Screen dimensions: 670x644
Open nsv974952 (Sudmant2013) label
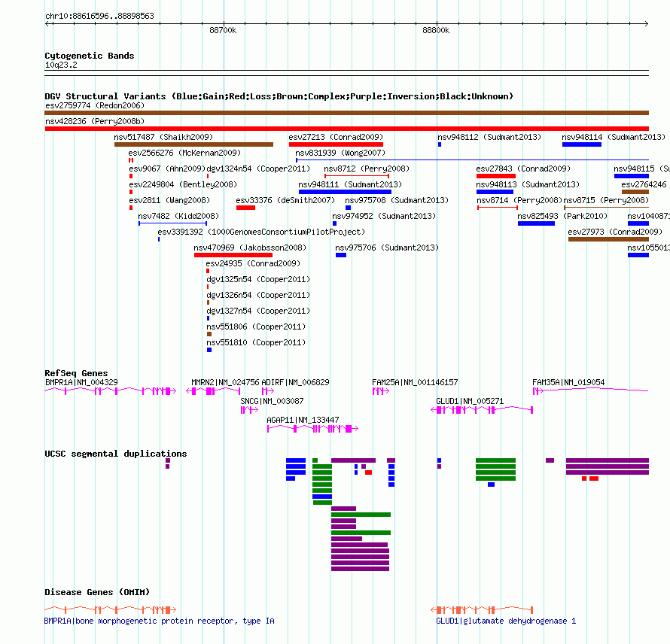[384, 216]
